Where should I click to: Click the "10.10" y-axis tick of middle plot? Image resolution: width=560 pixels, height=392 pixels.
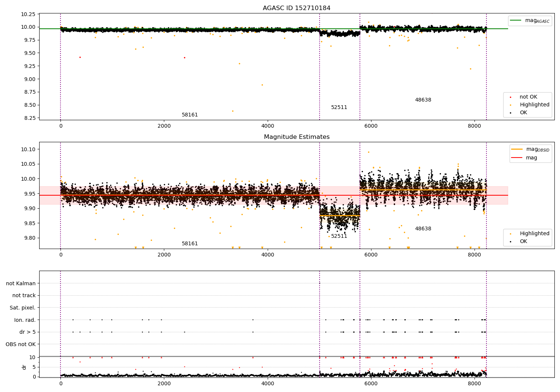(x=28, y=149)
